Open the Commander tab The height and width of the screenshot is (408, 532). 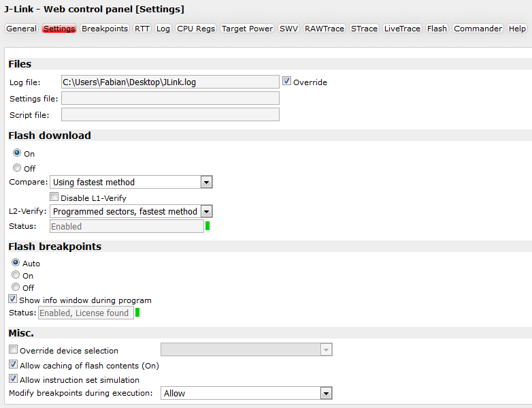pos(478,29)
